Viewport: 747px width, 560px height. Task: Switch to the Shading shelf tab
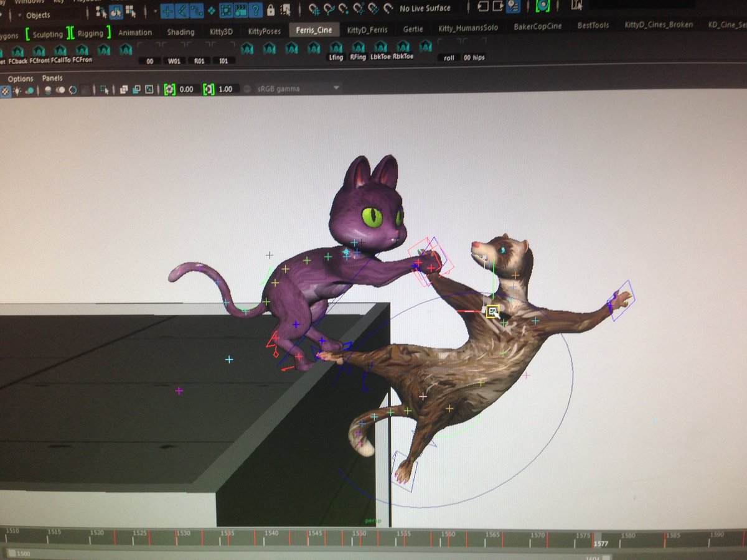(181, 32)
